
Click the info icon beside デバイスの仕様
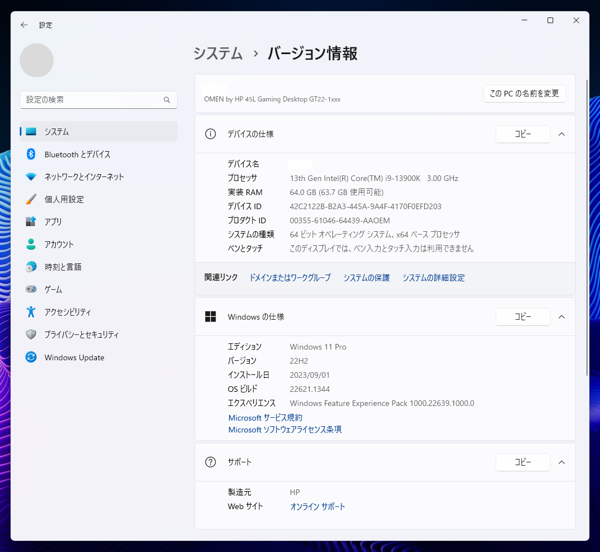(210, 134)
